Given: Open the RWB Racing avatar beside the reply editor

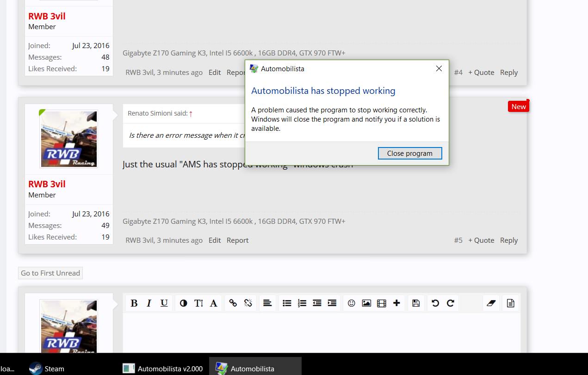Looking at the screenshot, I should tap(69, 326).
